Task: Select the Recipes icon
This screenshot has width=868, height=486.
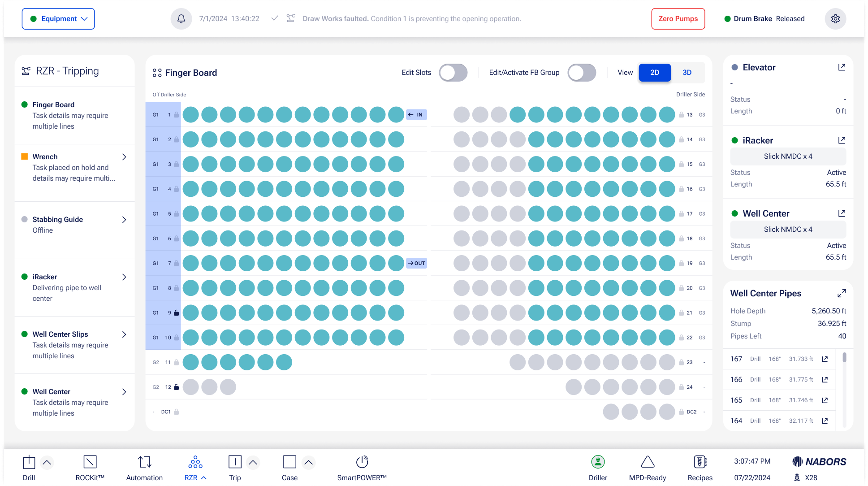Action: pyautogui.click(x=700, y=462)
